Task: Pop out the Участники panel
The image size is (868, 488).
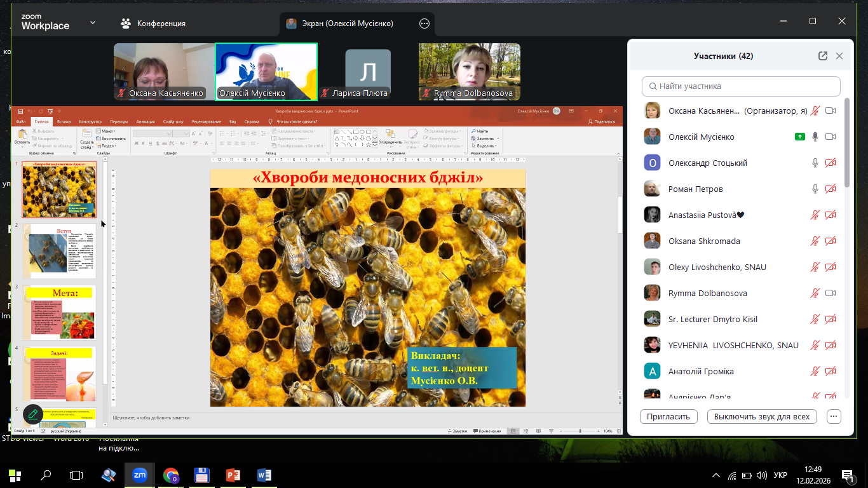Action: 823,56
